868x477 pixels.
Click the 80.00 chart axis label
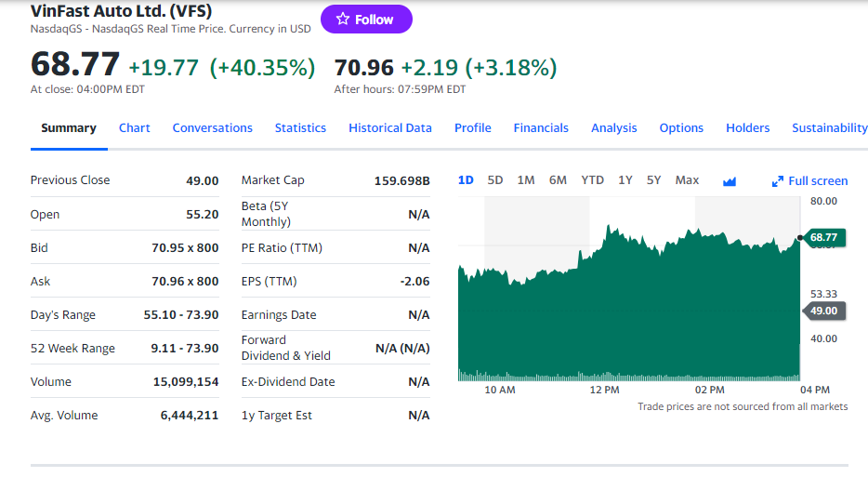(x=823, y=201)
